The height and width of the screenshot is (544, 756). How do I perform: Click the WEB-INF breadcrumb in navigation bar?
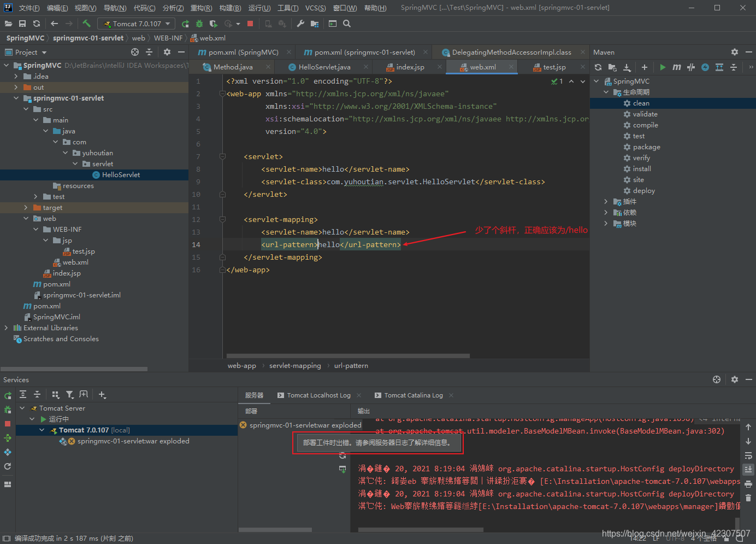(x=168, y=38)
